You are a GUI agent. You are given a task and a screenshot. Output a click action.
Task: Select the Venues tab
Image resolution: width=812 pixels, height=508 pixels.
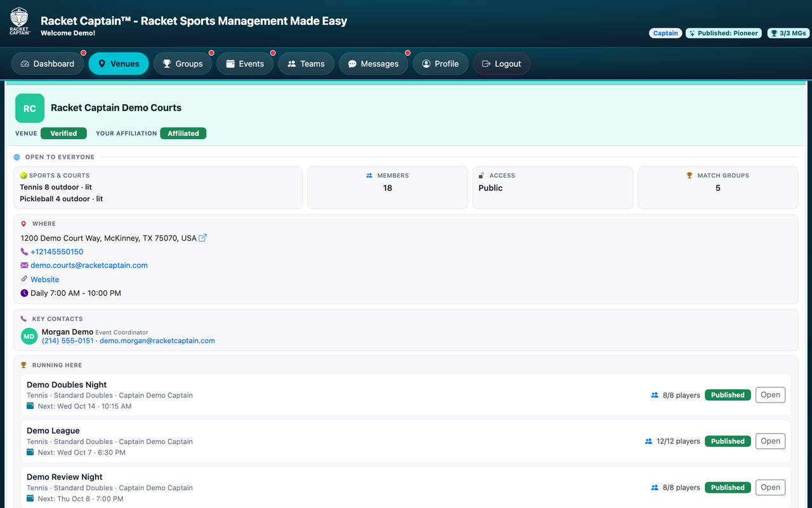pos(119,63)
